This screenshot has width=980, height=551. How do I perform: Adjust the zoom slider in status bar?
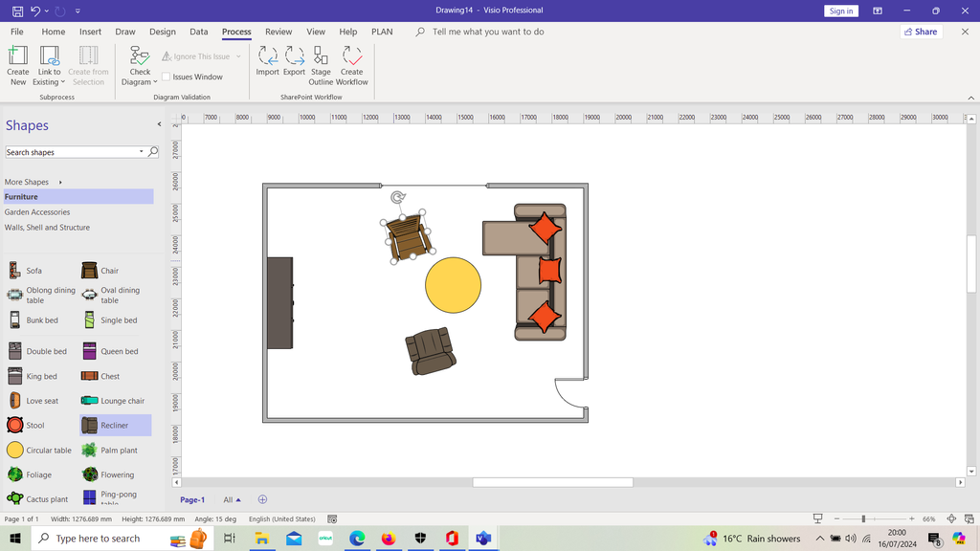(863, 518)
